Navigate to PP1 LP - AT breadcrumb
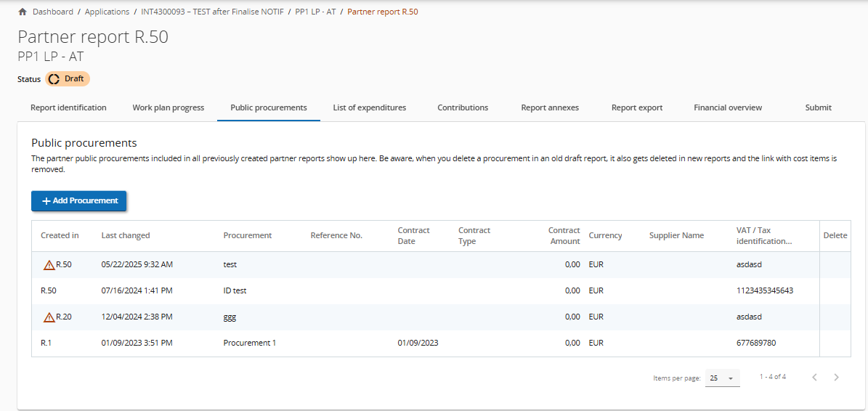 (x=315, y=12)
